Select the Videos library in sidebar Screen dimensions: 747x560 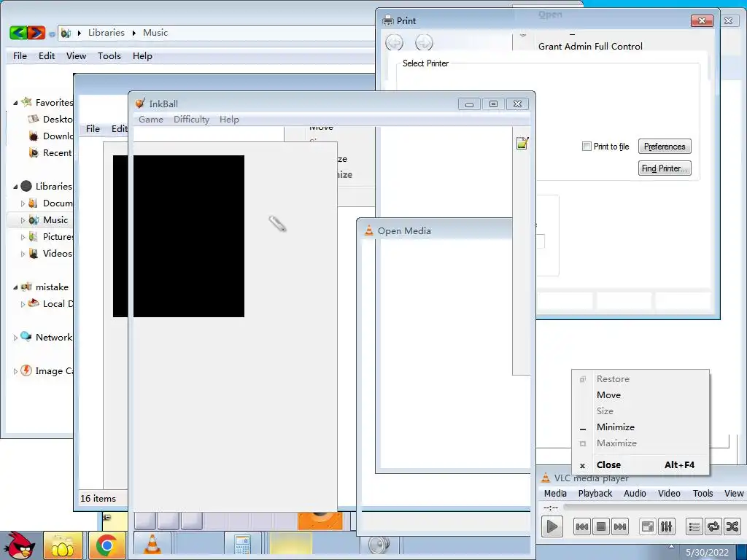click(x=50, y=253)
